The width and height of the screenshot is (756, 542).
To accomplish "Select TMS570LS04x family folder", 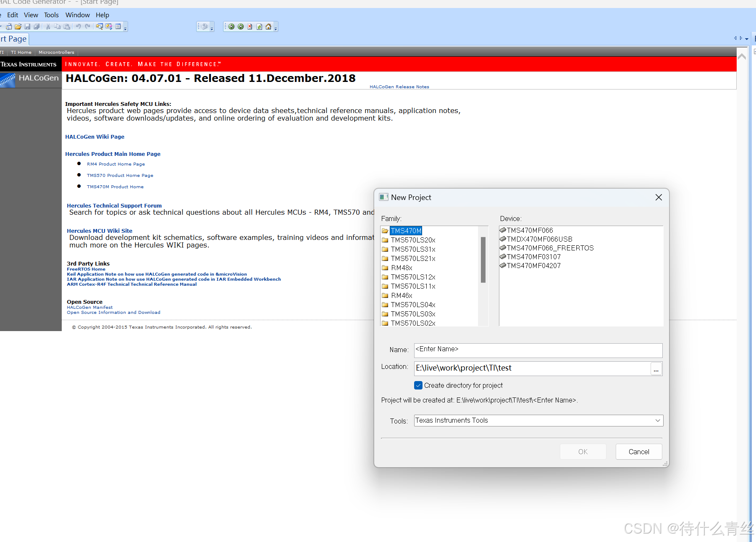I will [x=409, y=305].
